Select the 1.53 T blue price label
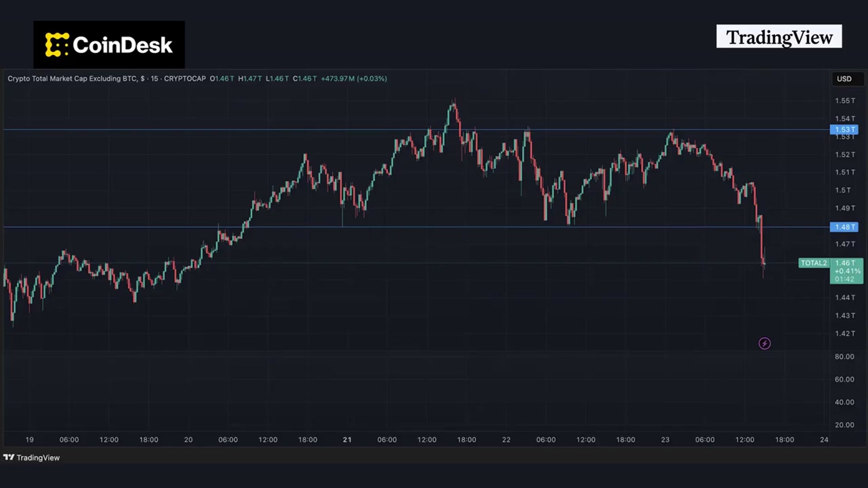Image resolution: width=868 pixels, height=488 pixels. point(844,130)
